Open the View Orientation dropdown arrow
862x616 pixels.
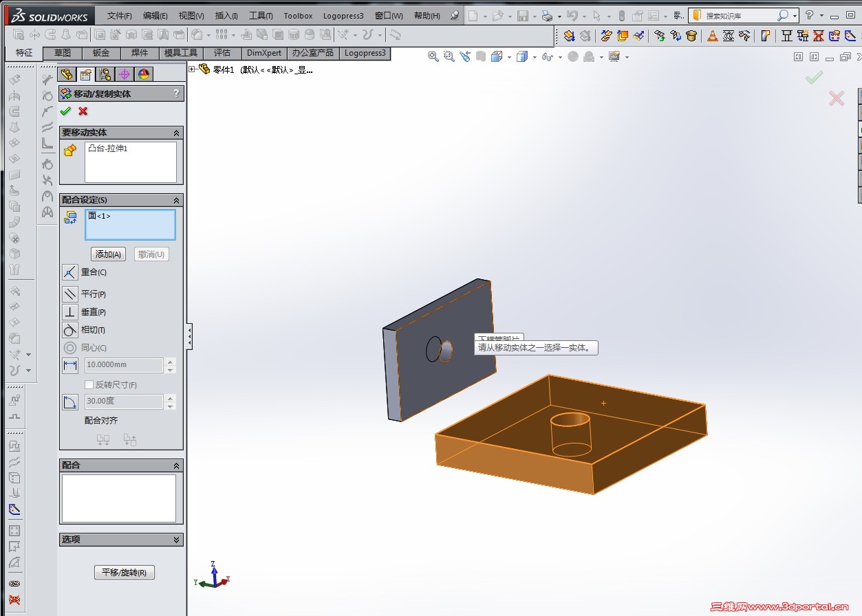(509, 57)
